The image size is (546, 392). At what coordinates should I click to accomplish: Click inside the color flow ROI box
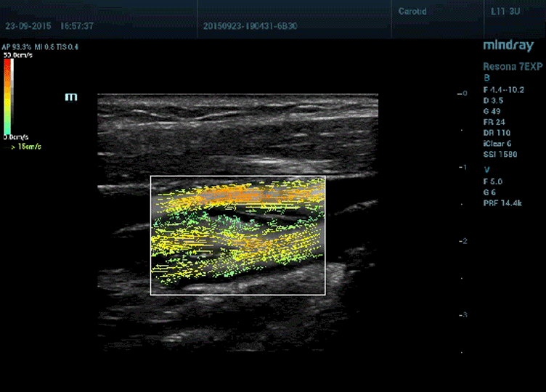[237, 236]
